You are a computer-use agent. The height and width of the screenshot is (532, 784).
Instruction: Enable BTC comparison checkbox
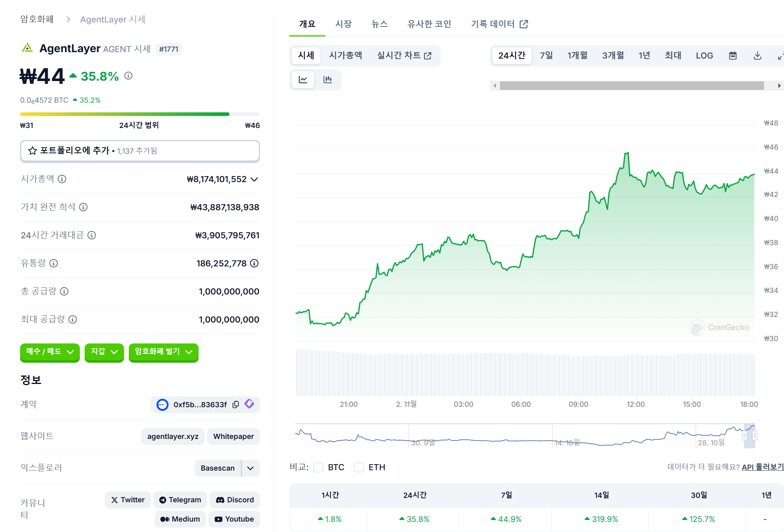coord(318,467)
